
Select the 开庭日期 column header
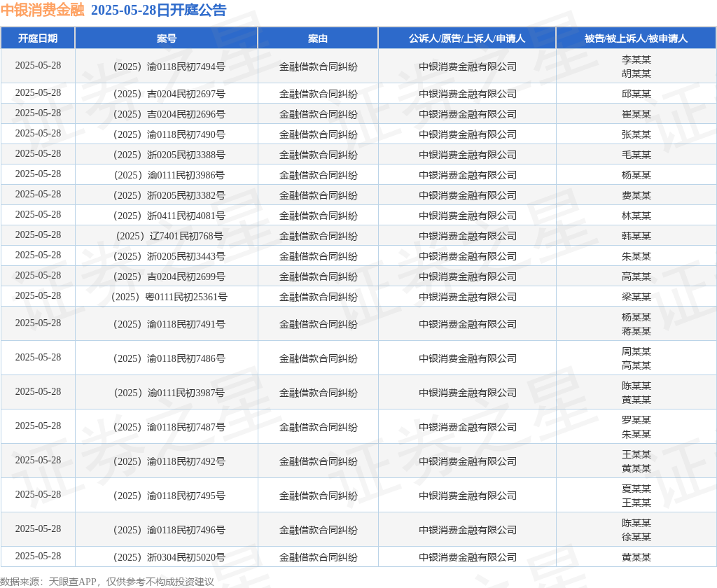pyautogui.click(x=38, y=38)
